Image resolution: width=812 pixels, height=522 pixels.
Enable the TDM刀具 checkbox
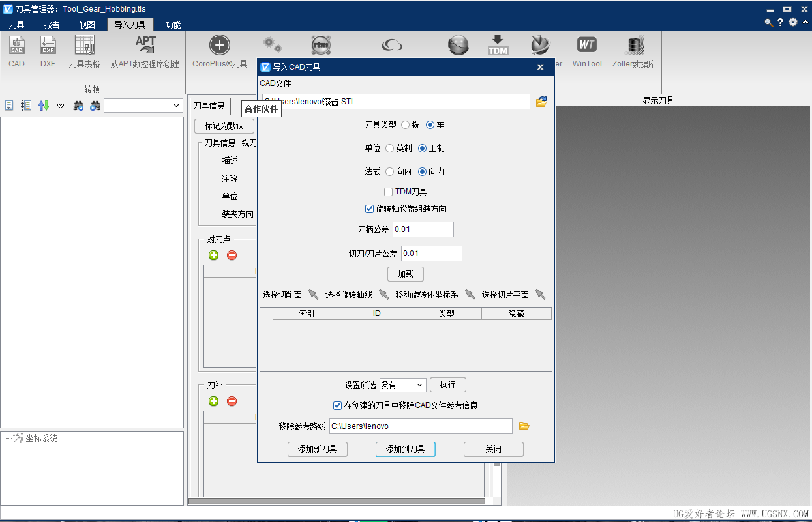pos(389,192)
